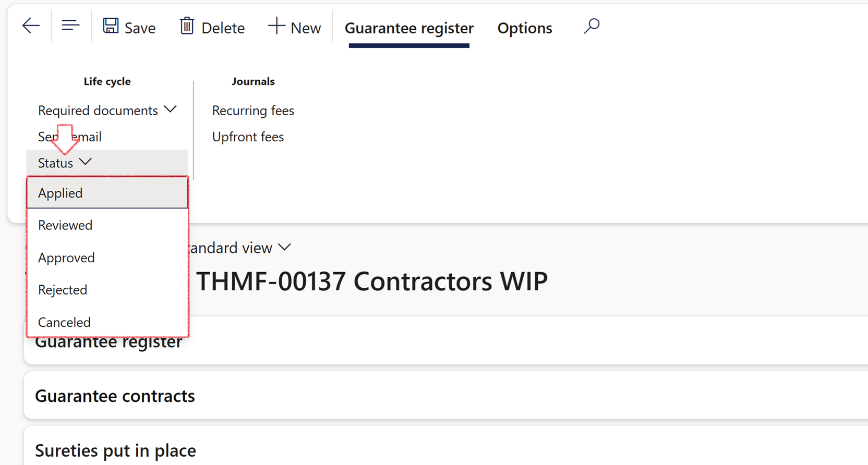The image size is (868, 465).
Task: Open the Standard view selector chevron
Action: point(285,247)
